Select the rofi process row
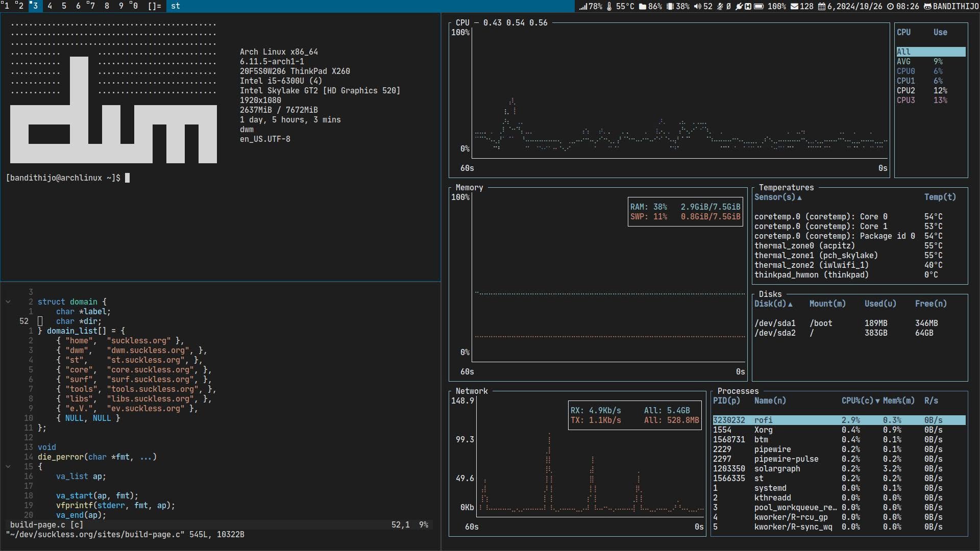This screenshot has width=980, height=551. 839,420
